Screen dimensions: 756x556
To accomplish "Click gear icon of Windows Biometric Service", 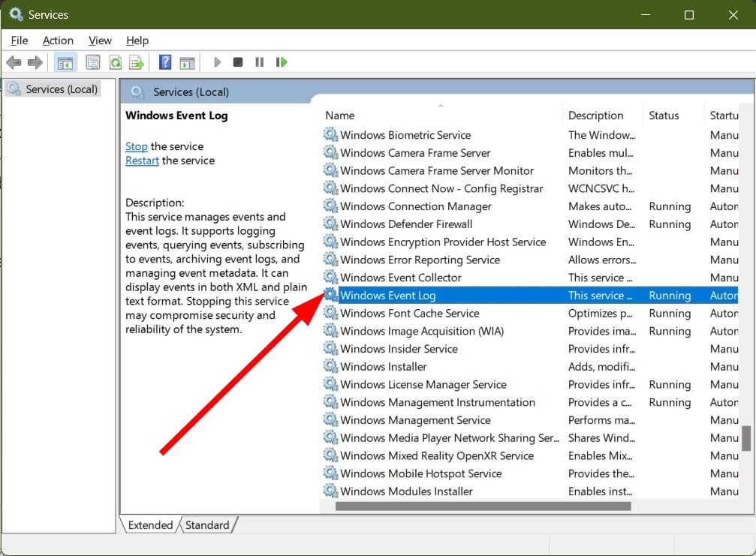I will 330,134.
